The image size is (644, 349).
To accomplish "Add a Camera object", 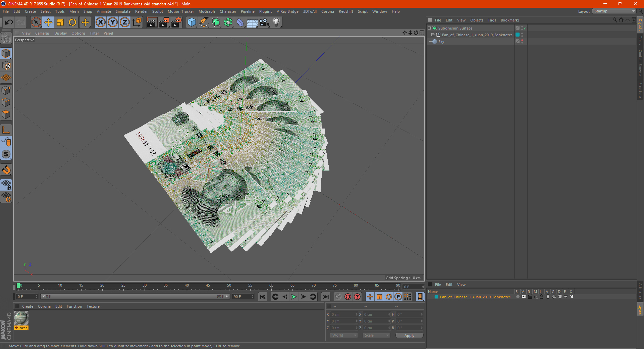I will 264,22.
